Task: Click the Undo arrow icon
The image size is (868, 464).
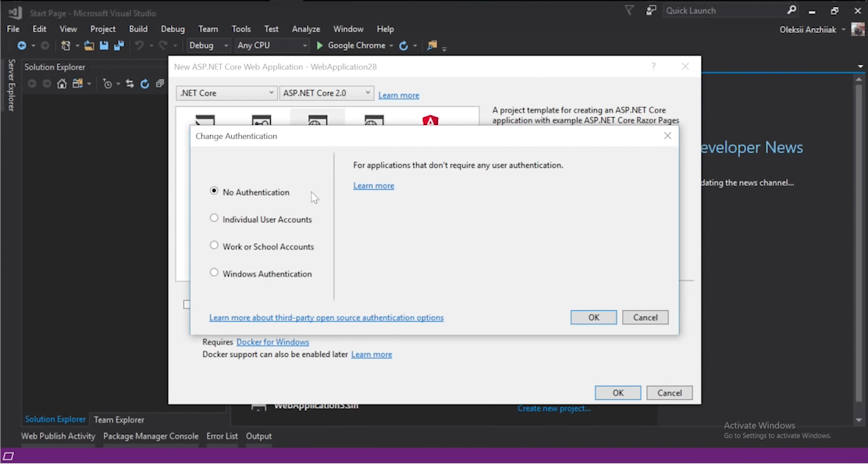Action: (139, 45)
